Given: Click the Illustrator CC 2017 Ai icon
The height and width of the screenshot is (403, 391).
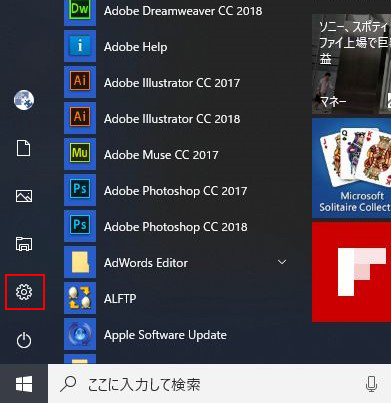Looking at the screenshot, I should click(80, 82).
